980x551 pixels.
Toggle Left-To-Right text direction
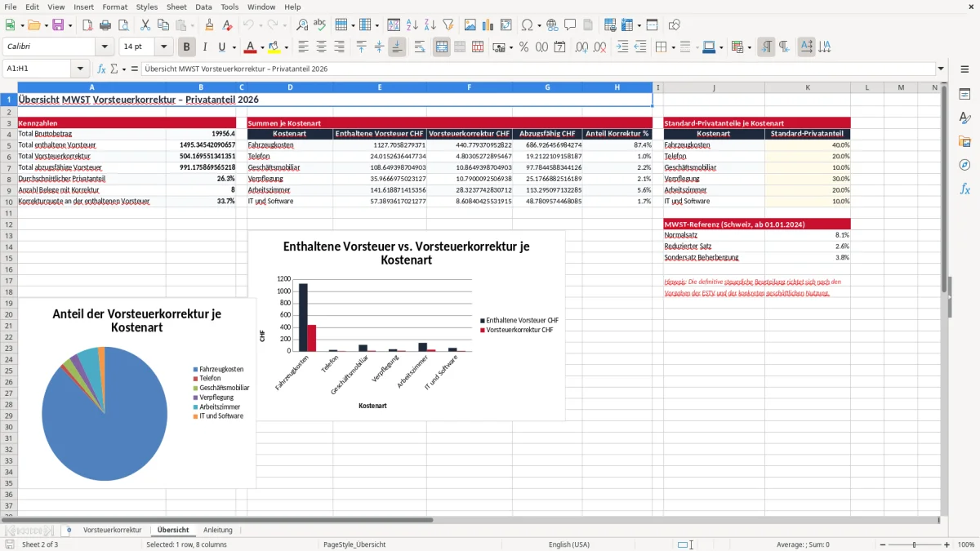pos(766,47)
